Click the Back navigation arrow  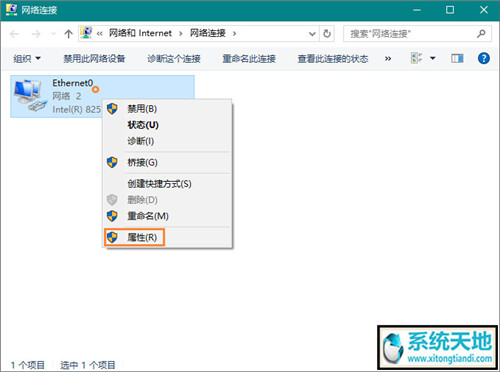(14, 34)
